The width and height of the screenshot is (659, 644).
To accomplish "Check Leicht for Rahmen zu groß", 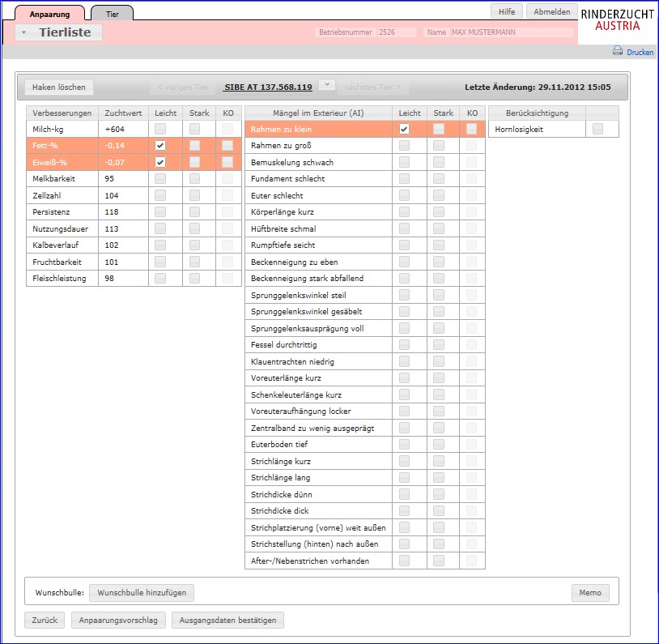I will tap(404, 146).
